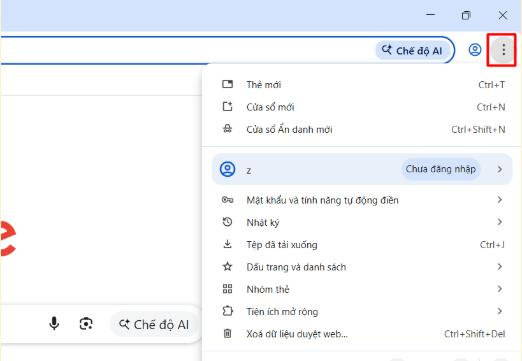Click Ctrl+T shortcut text
The height and width of the screenshot is (361, 522).
[x=491, y=85]
